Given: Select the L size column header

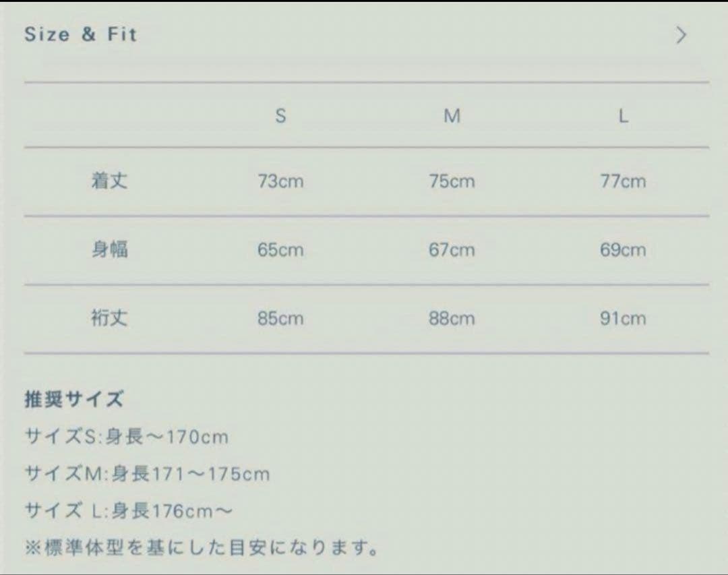Looking at the screenshot, I should (623, 116).
